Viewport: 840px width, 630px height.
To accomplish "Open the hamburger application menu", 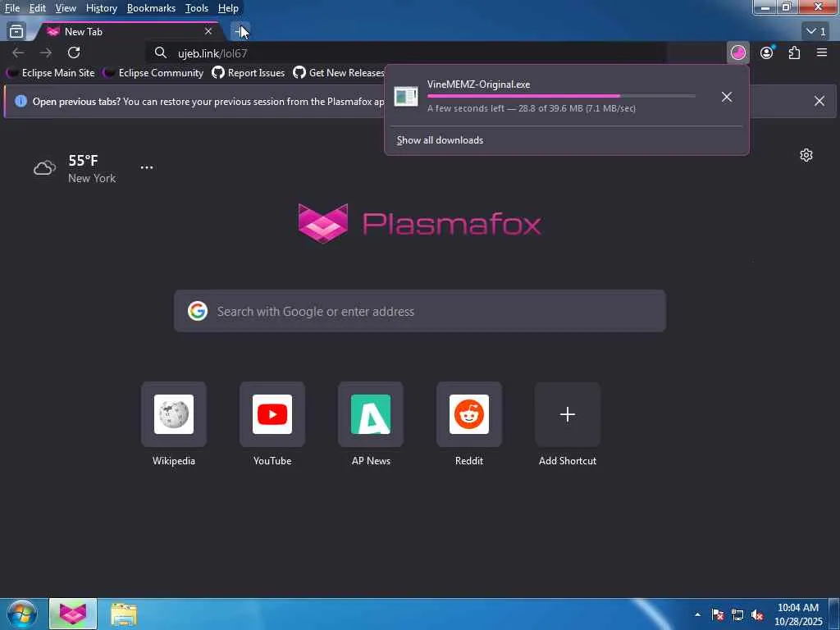I will 822,52.
